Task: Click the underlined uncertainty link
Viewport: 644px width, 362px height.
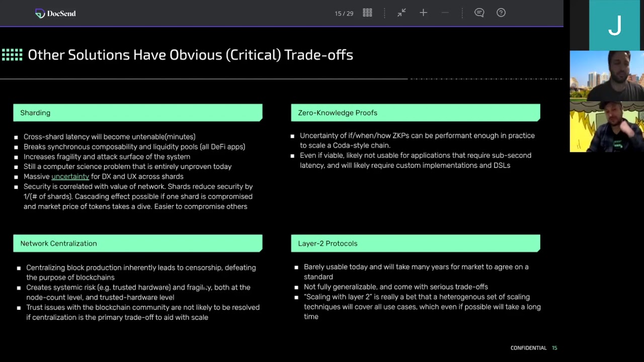Action: pos(70,176)
